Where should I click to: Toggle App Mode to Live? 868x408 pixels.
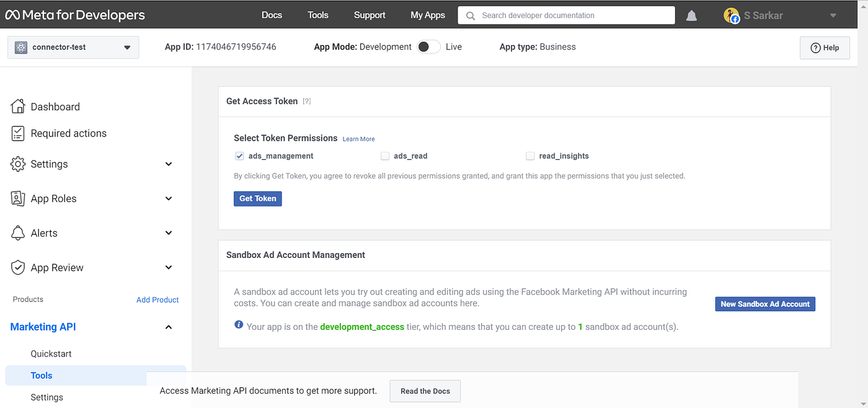(x=428, y=47)
